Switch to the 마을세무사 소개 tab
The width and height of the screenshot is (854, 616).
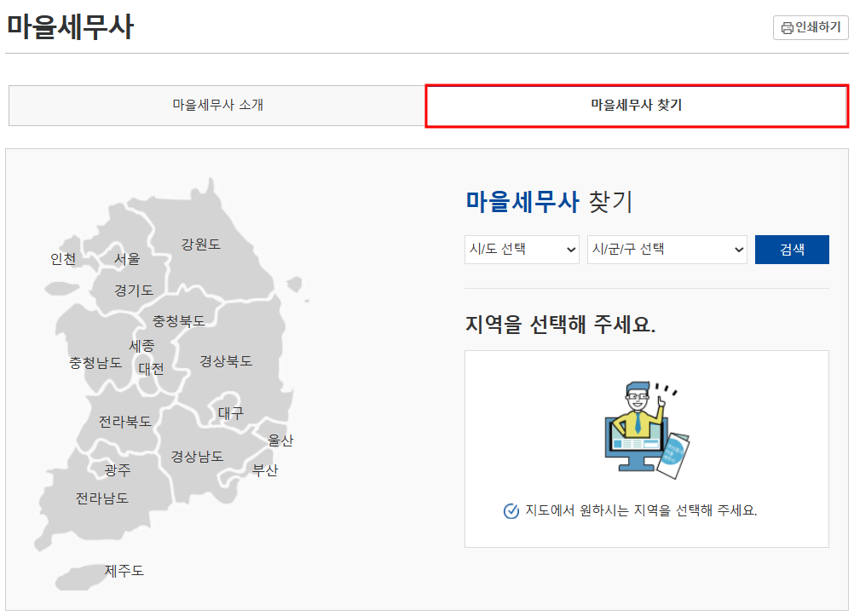216,104
